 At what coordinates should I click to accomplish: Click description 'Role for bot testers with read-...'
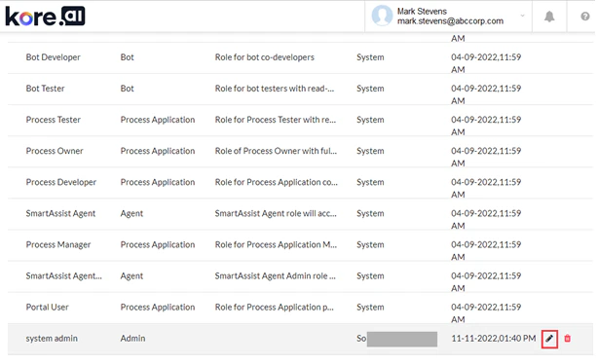(x=275, y=89)
